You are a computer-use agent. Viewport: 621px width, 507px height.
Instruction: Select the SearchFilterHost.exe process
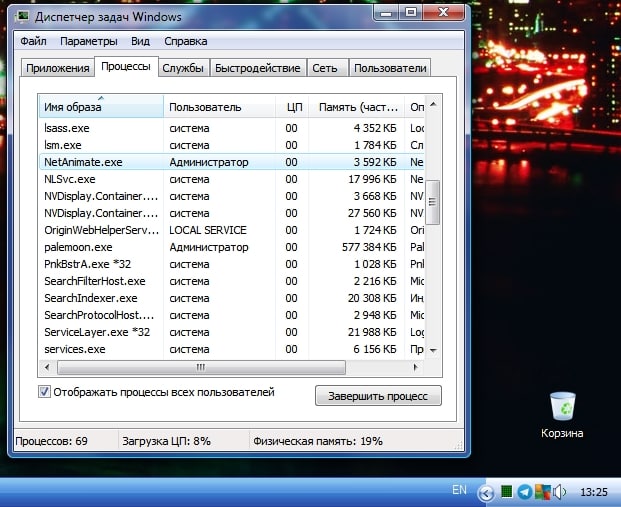tap(232, 281)
